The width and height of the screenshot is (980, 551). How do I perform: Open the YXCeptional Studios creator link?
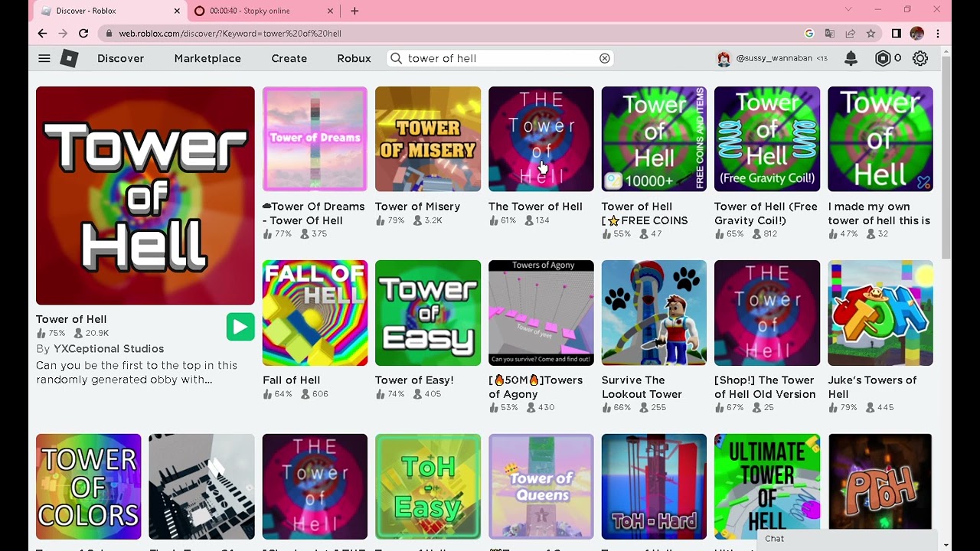pyautogui.click(x=109, y=349)
